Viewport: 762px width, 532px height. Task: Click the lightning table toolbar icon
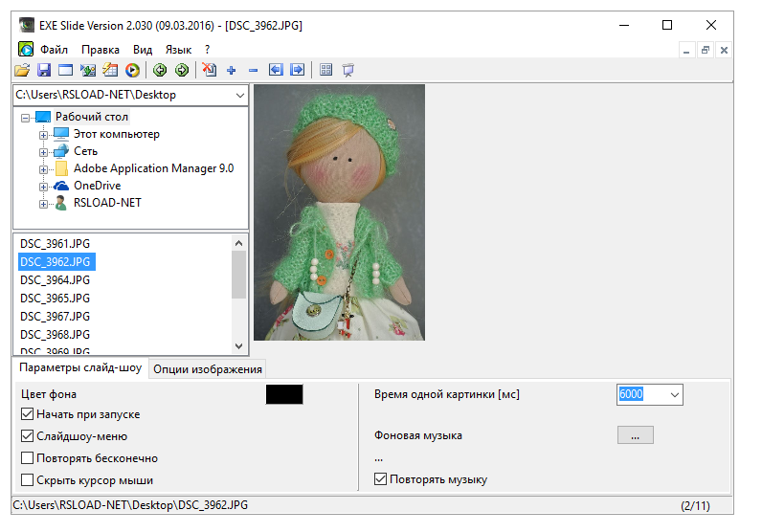point(110,70)
